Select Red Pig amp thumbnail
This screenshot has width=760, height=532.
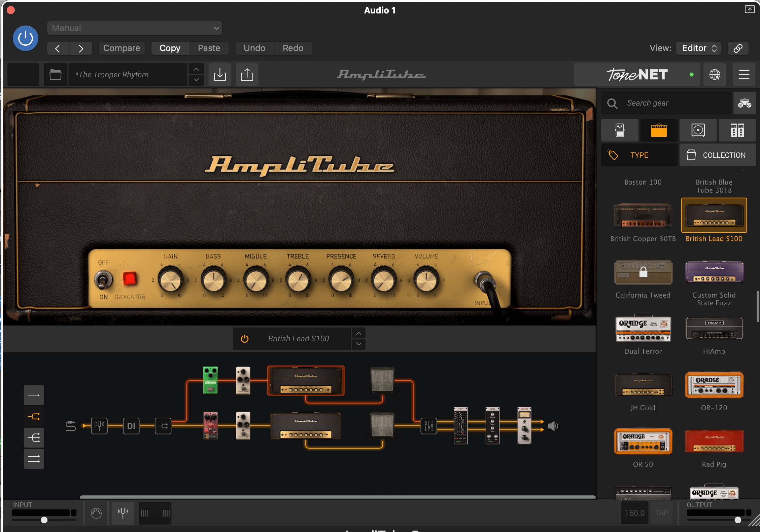714,442
